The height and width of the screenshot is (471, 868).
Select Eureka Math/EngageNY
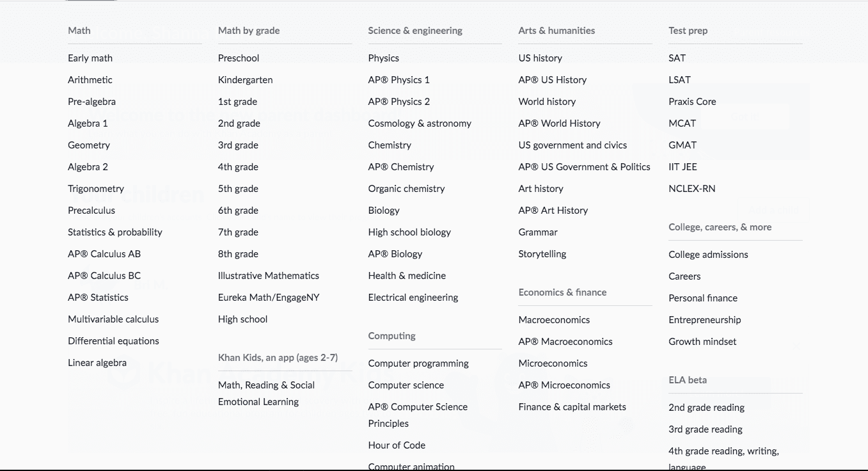tap(269, 298)
